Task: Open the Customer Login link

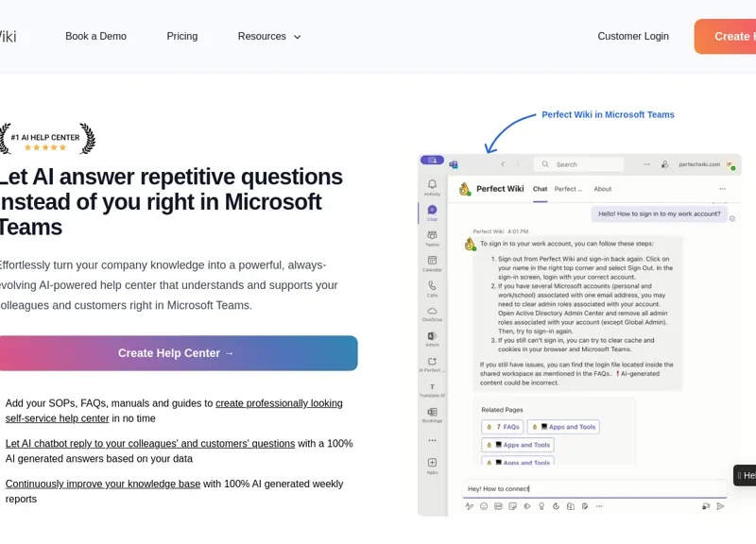Action: coord(633,37)
